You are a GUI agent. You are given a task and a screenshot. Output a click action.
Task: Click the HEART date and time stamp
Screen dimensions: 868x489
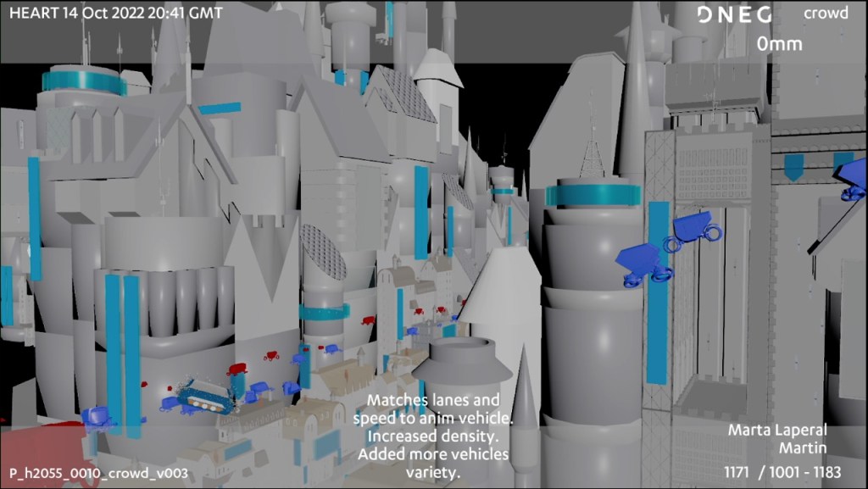(x=116, y=14)
